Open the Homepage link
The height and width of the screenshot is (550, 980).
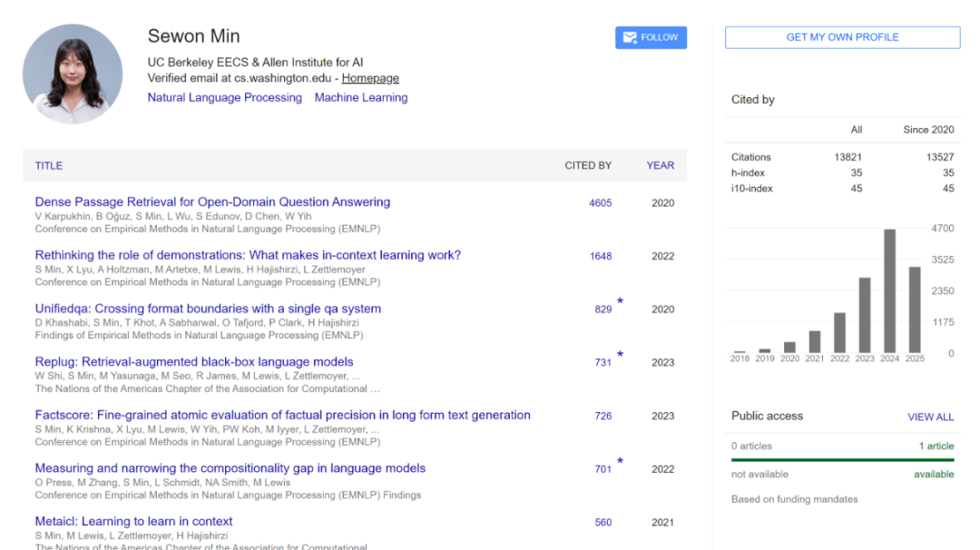[370, 78]
